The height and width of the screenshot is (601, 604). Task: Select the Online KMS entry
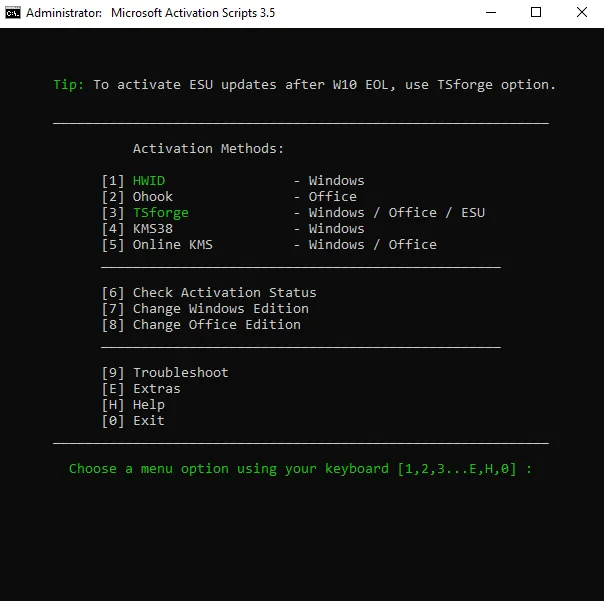point(157,245)
